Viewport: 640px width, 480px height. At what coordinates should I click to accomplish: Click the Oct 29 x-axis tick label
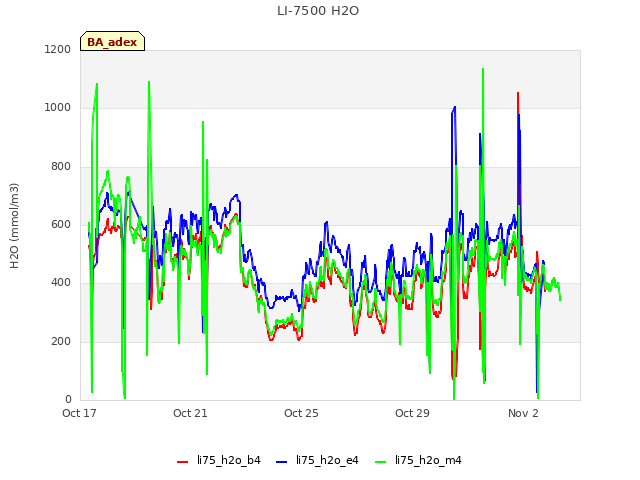(412, 413)
